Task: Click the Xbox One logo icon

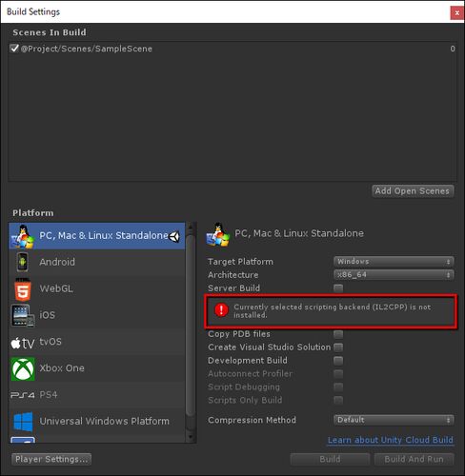Action: [23, 368]
